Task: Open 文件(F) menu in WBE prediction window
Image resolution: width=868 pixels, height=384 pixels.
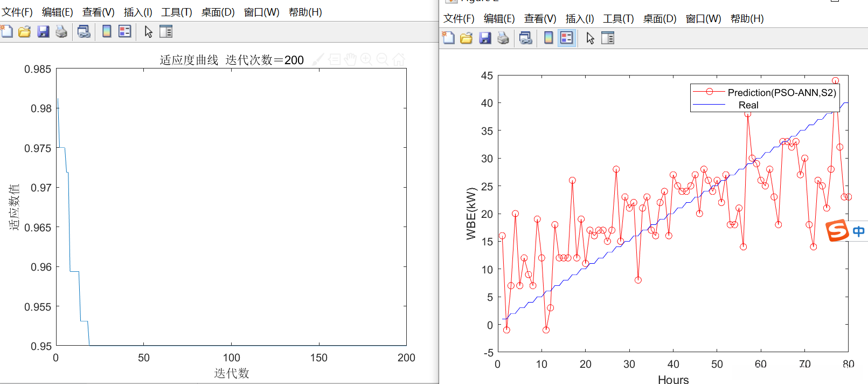Action: [x=459, y=18]
